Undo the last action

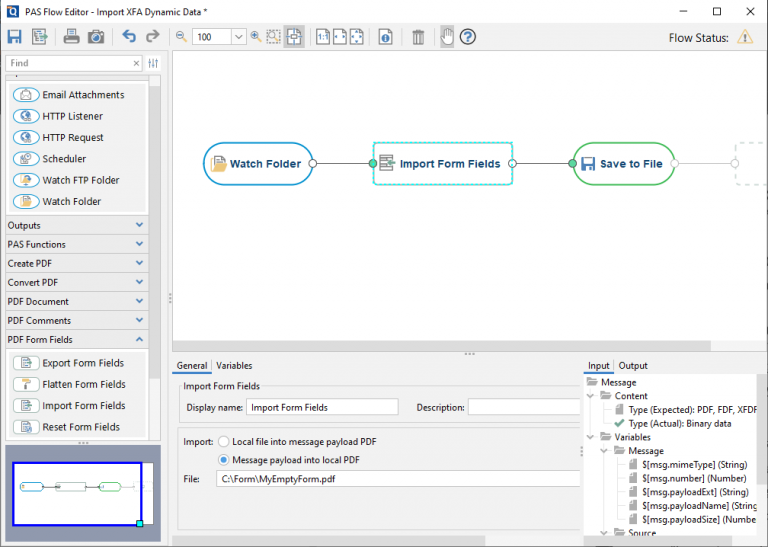pyautogui.click(x=129, y=36)
